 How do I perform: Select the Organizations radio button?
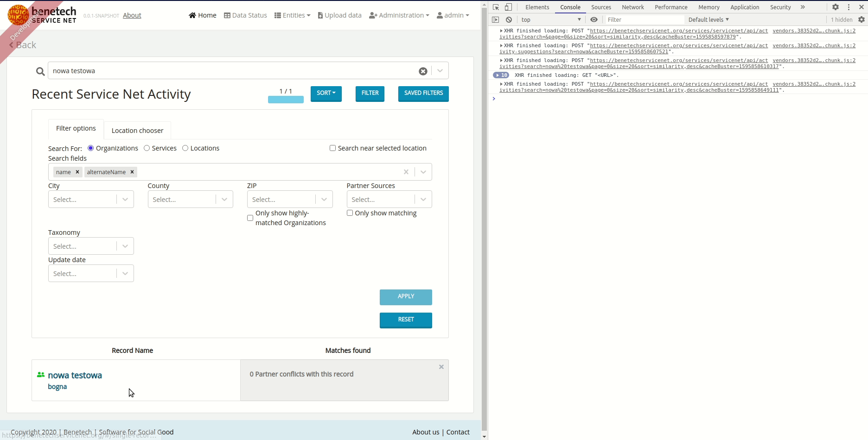(x=91, y=148)
